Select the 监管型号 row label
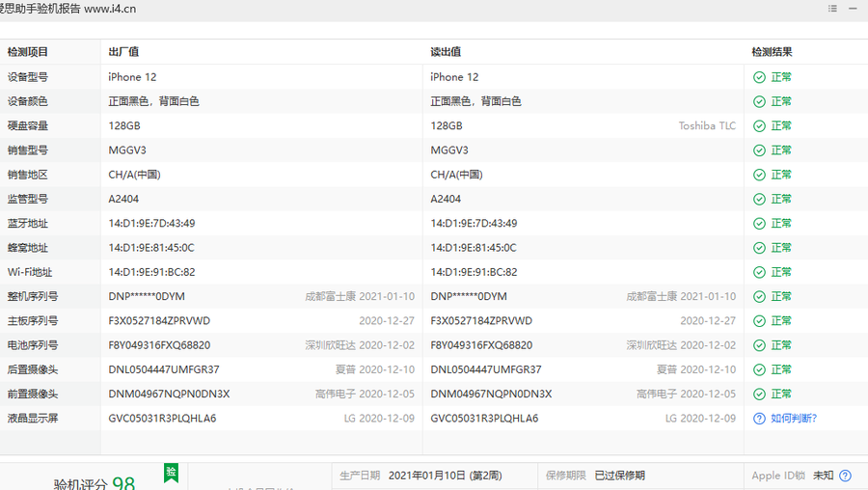868x490 pixels. coord(28,200)
